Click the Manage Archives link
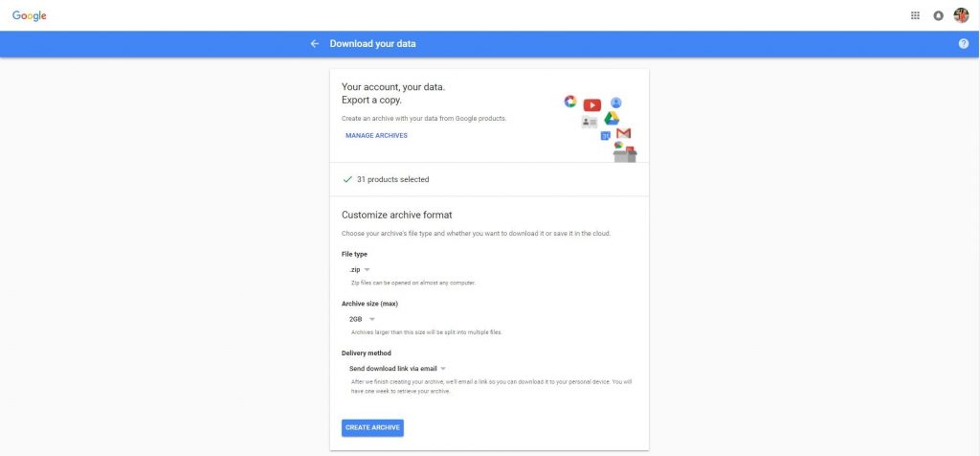Viewport: 980px width, 456px height. coord(376,135)
